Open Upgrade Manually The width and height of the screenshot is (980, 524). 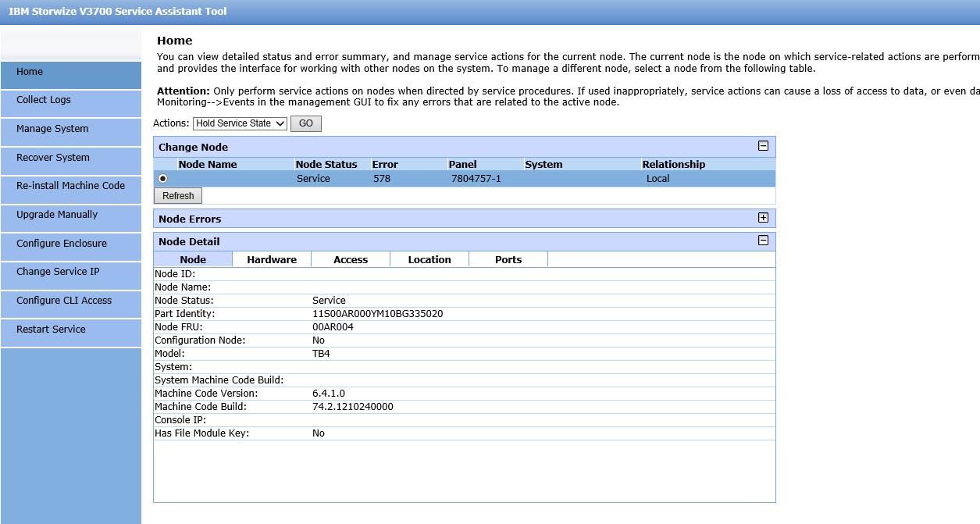click(70, 214)
